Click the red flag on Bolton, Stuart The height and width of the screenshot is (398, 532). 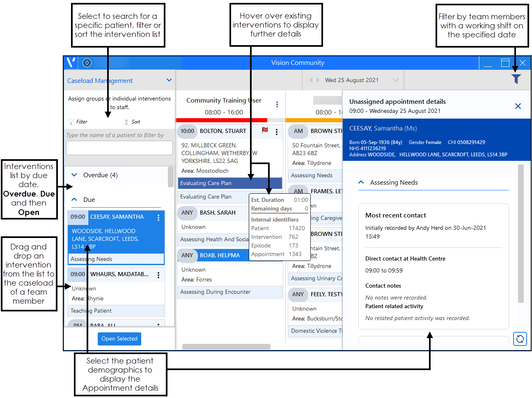(x=265, y=130)
